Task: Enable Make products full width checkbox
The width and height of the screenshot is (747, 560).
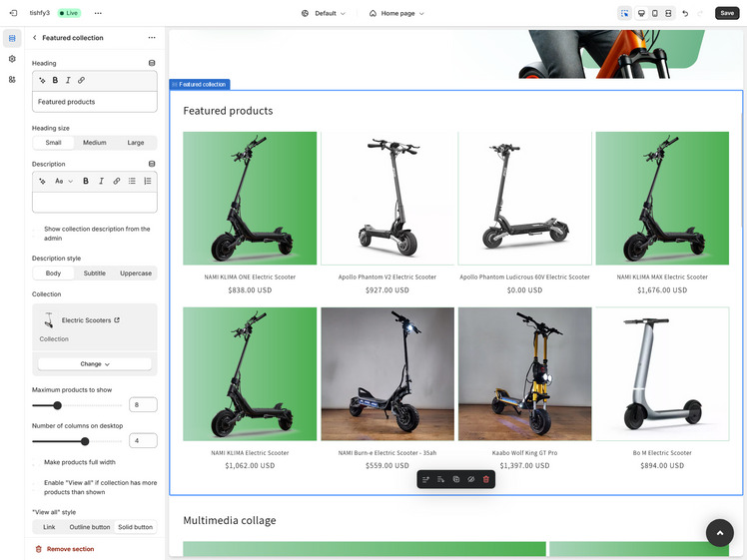Action: [x=36, y=462]
